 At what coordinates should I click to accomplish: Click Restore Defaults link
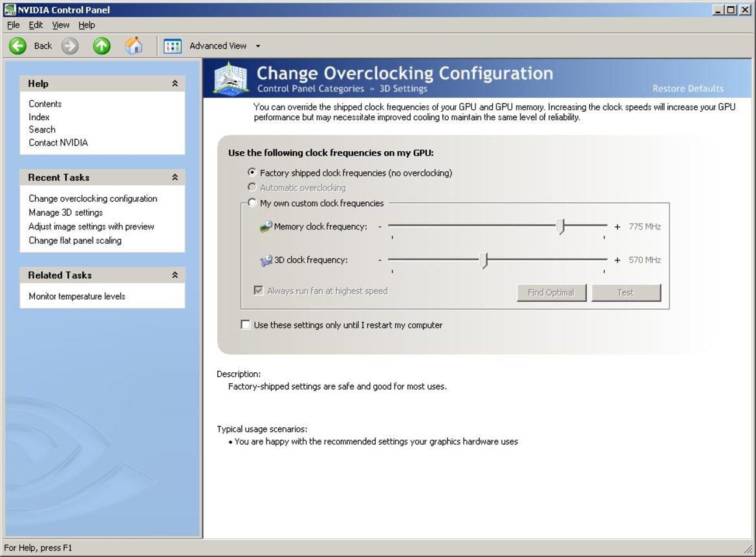(688, 89)
